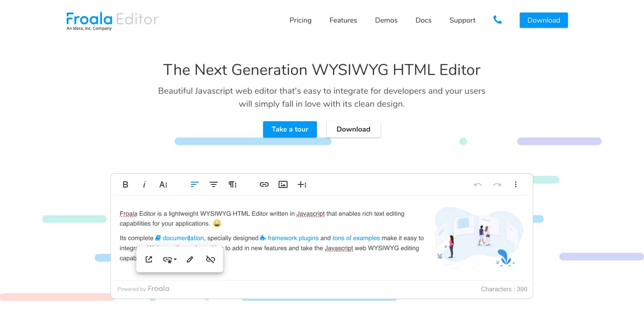
Task: Click the Insert Image toolbar icon
Action: pyautogui.click(x=283, y=184)
